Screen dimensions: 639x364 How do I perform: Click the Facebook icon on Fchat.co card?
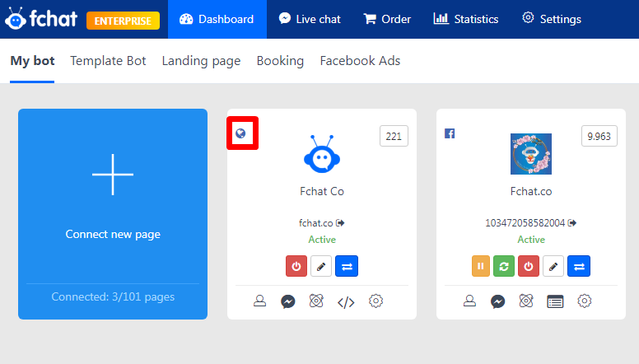pos(450,133)
